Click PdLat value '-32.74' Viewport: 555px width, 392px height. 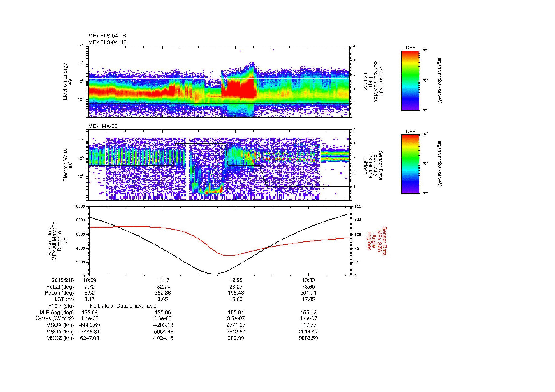pos(163,287)
